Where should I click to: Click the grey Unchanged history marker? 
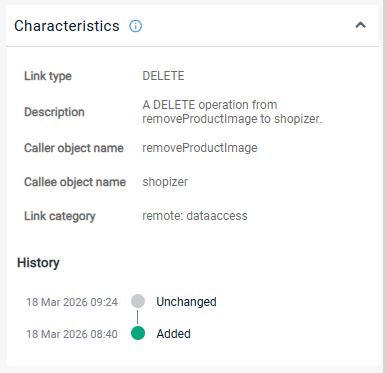coord(138,301)
